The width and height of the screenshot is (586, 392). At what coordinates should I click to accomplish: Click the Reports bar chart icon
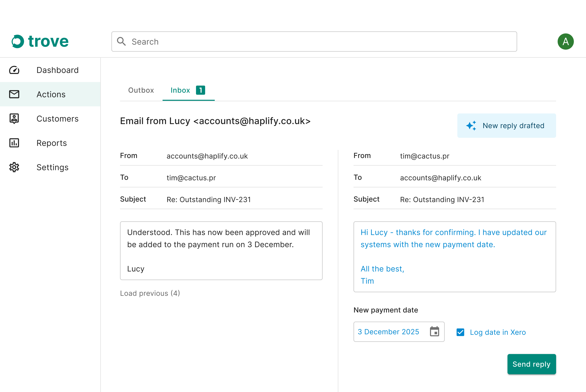(14, 143)
